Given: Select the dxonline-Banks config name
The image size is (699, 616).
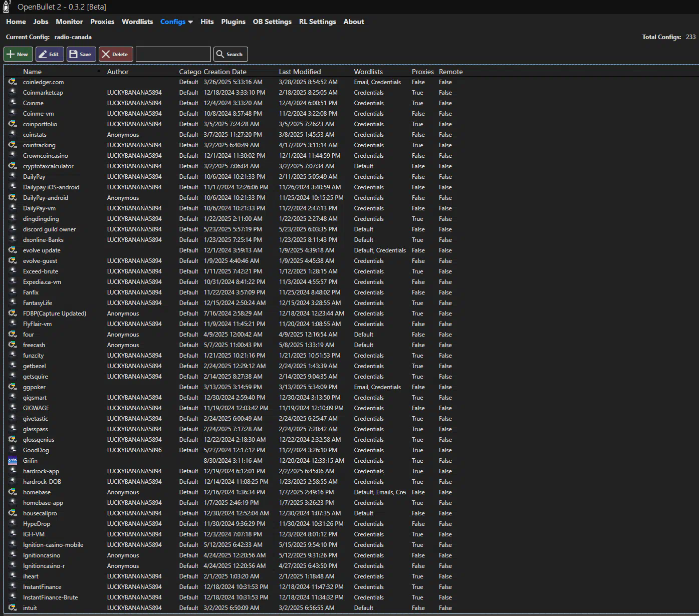Looking at the screenshot, I should 43,239.
